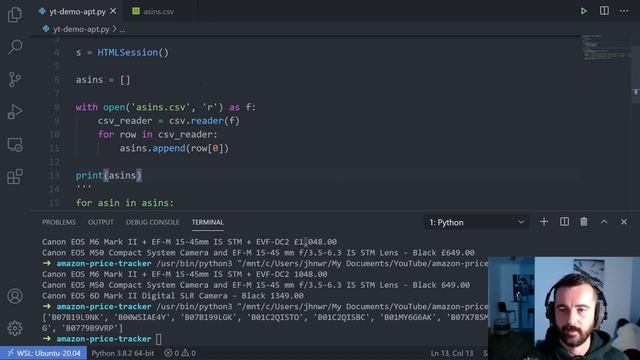
Task: Click the 'asins.csv' string on line 8
Action: pos(160,107)
